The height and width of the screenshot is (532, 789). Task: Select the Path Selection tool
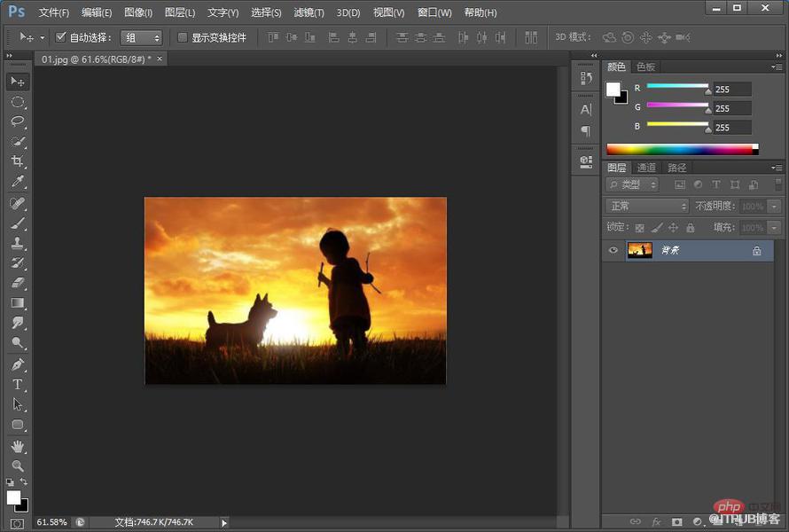[18, 404]
